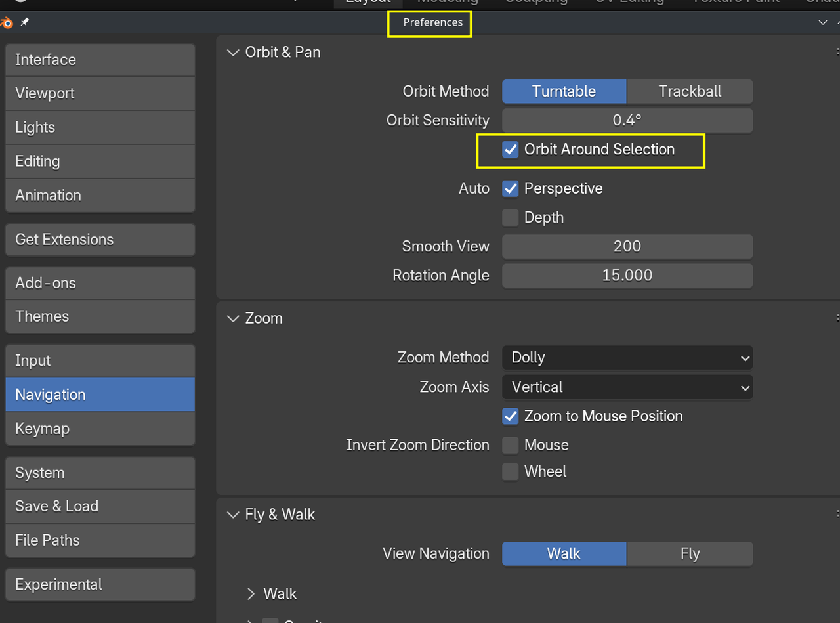This screenshot has height=623, width=840.
Task: Collapse the Zoom section
Action: (233, 318)
